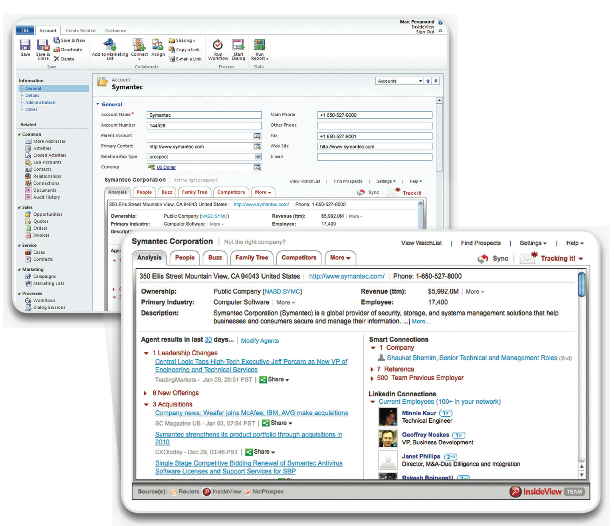The image size is (614, 526).
Task: Click the Save & New ribbon button
Action: click(x=69, y=40)
